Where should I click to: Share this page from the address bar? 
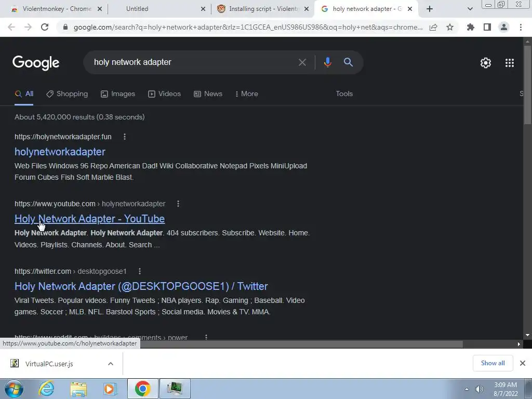tap(433, 27)
